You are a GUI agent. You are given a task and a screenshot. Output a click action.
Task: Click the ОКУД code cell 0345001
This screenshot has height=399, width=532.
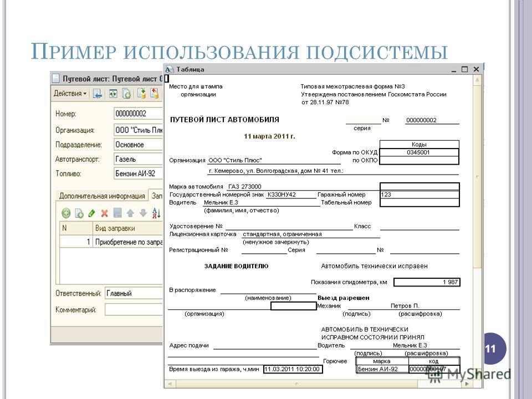pos(419,152)
